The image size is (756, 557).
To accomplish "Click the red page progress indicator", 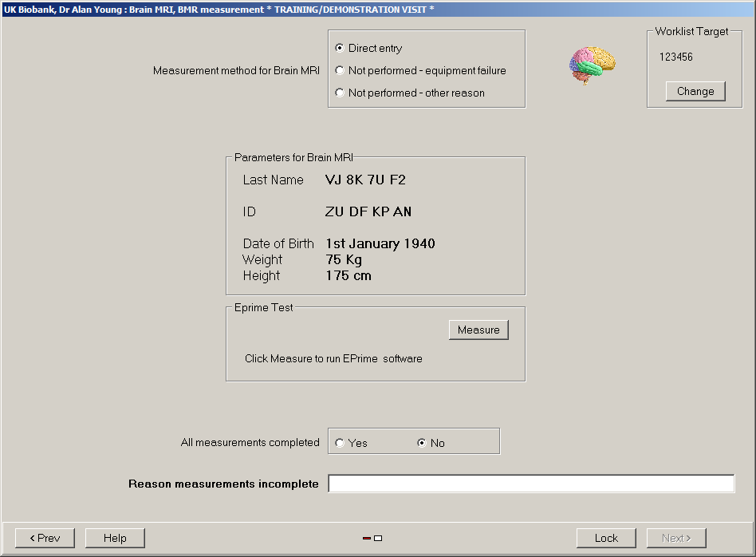I will pyautogui.click(x=367, y=539).
